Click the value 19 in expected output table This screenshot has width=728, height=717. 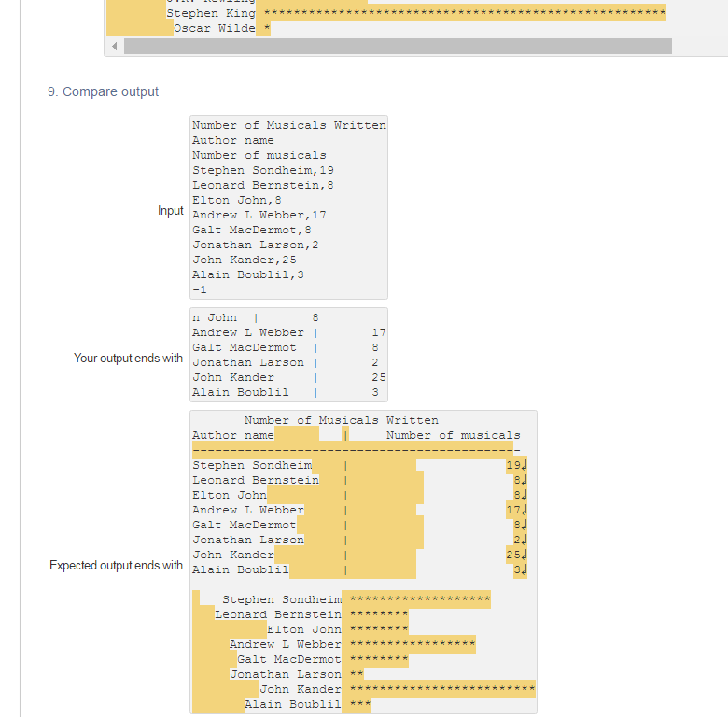[x=513, y=465]
